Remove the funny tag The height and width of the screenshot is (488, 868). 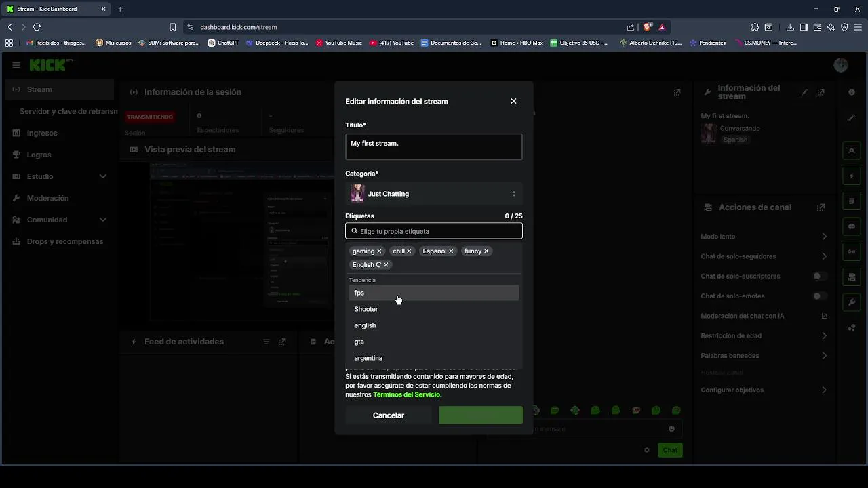pos(486,251)
